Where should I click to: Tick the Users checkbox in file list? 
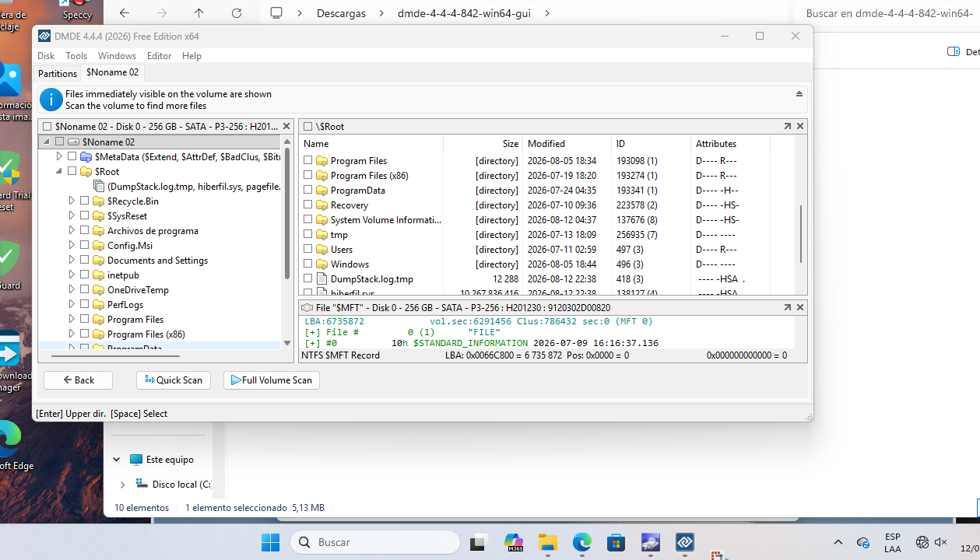(x=308, y=249)
